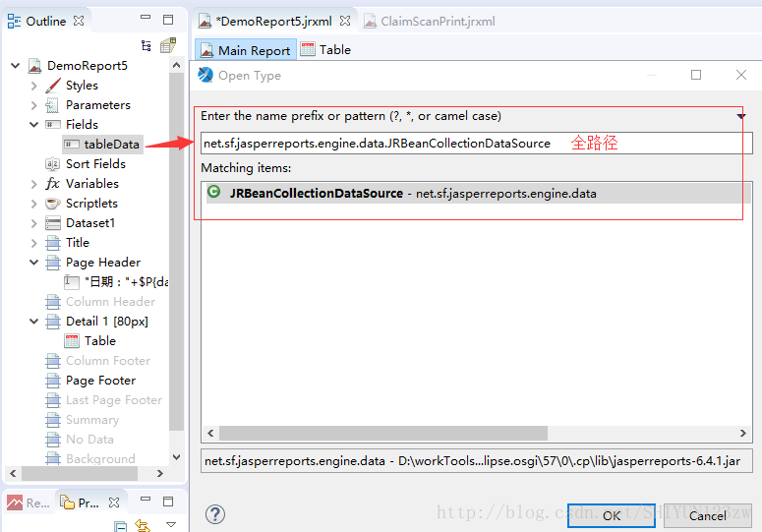Click the Matching items left scroll arrow
The width and height of the screenshot is (762, 532).
tap(210, 433)
